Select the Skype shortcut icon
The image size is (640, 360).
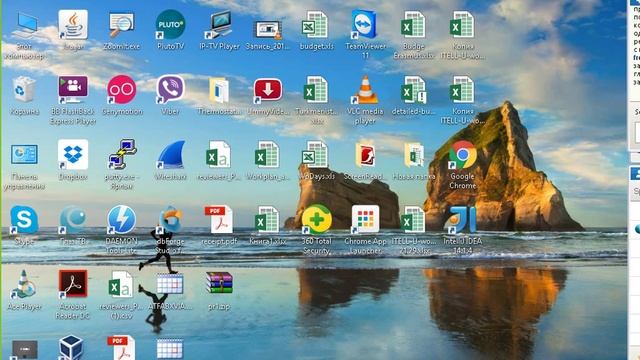(24, 220)
